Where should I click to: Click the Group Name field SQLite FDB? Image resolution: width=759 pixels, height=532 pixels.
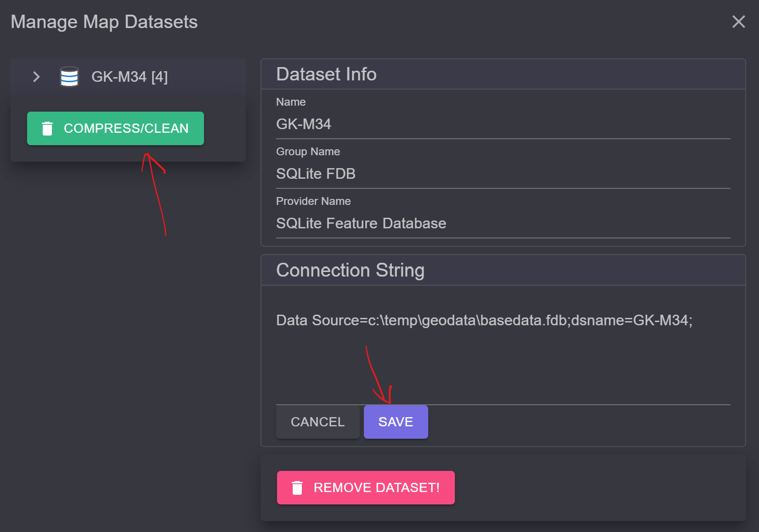tap(503, 174)
